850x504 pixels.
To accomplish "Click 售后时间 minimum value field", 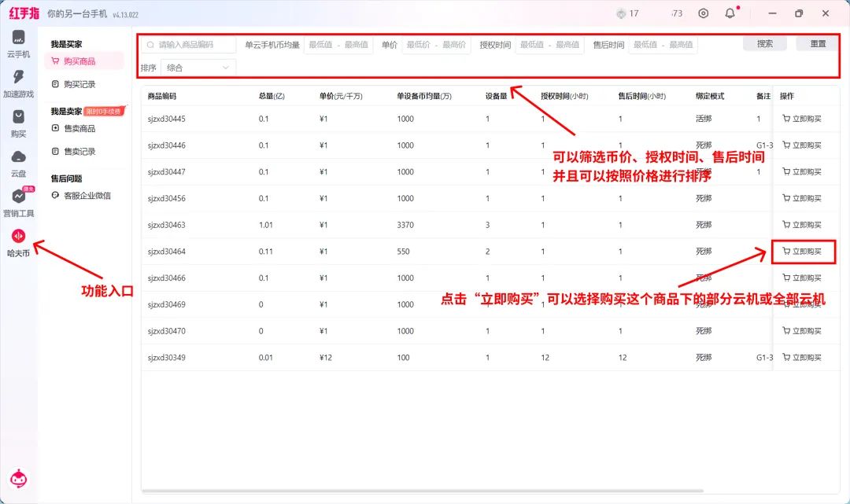I will tap(645, 44).
